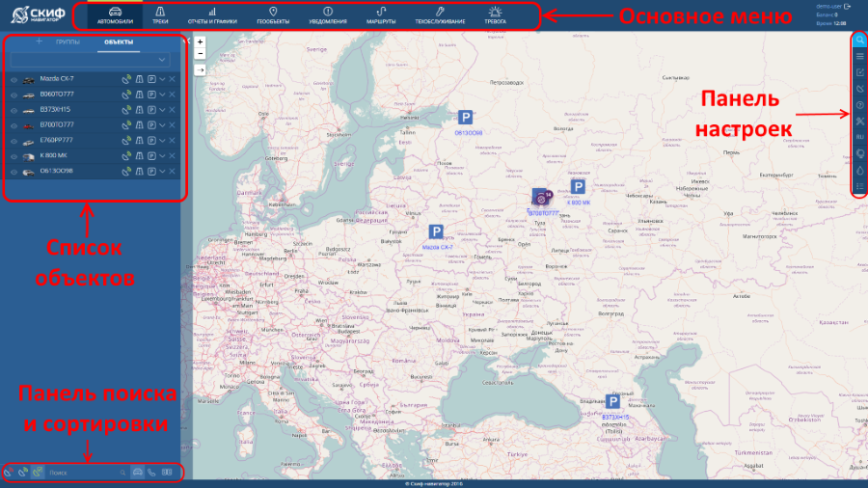Remove Mazda CX-7 from the list
The height and width of the screenshot is (488, 868).
click(x=173, y=79)
